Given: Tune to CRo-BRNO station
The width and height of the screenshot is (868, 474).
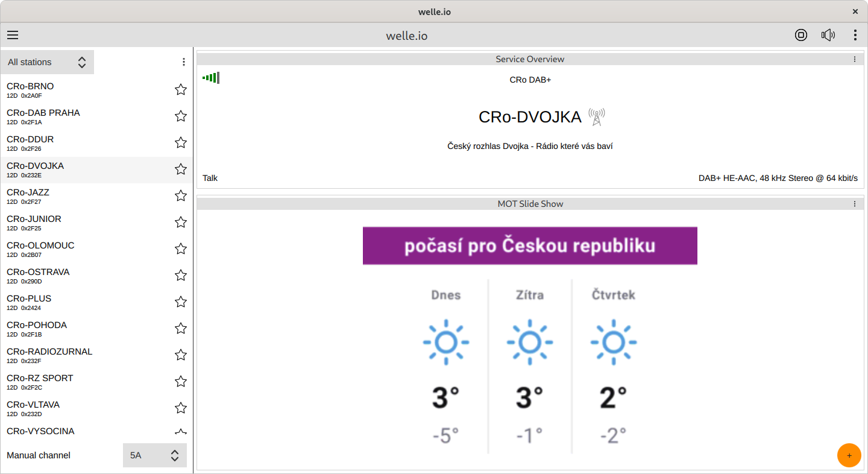Looking at the screenshot, I should pos(96,90).
